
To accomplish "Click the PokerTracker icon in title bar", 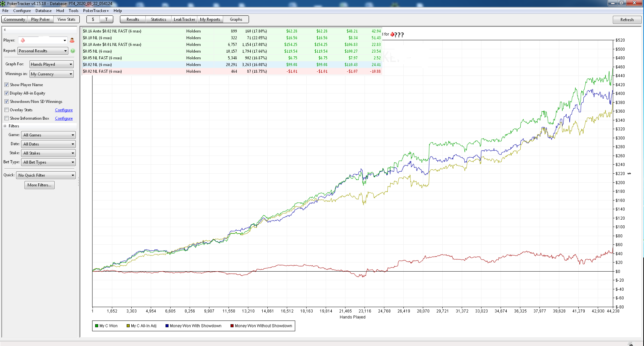I will (x=3, y=3).
